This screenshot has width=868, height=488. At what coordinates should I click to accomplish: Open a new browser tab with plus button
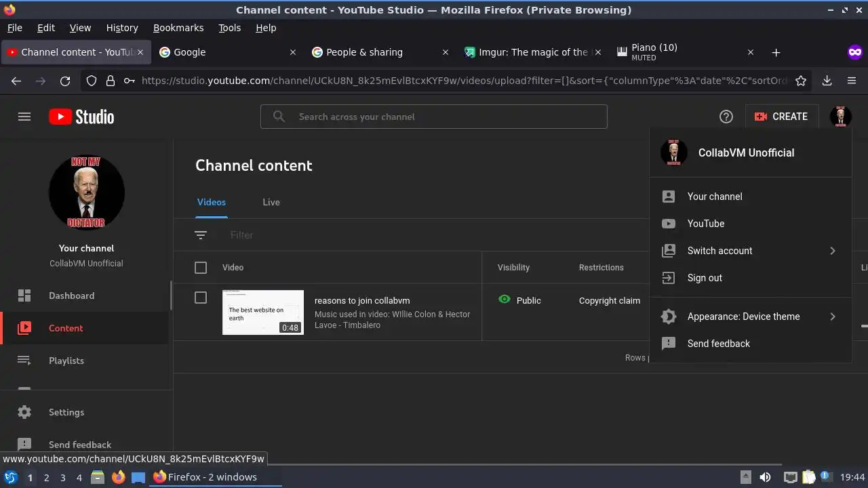tap(776, 52)
